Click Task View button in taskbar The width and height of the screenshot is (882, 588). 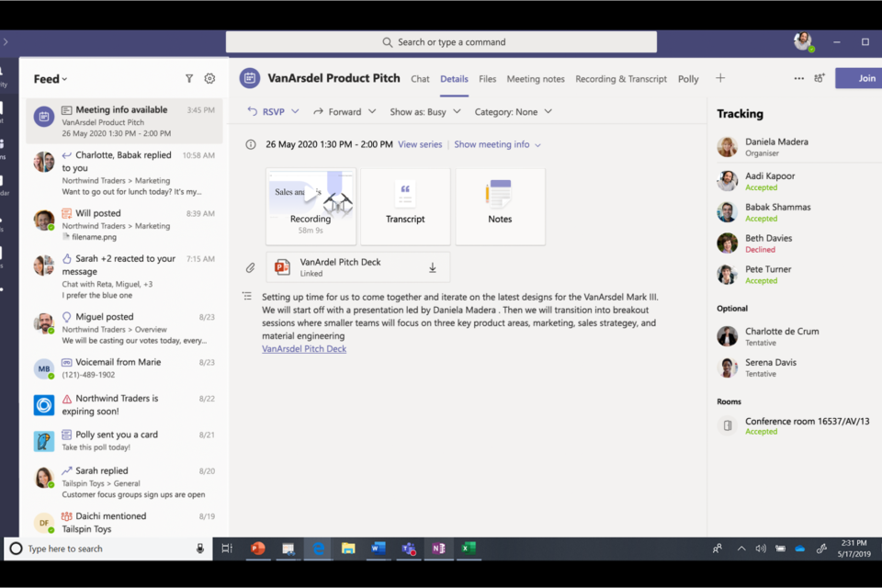[227, 548]
